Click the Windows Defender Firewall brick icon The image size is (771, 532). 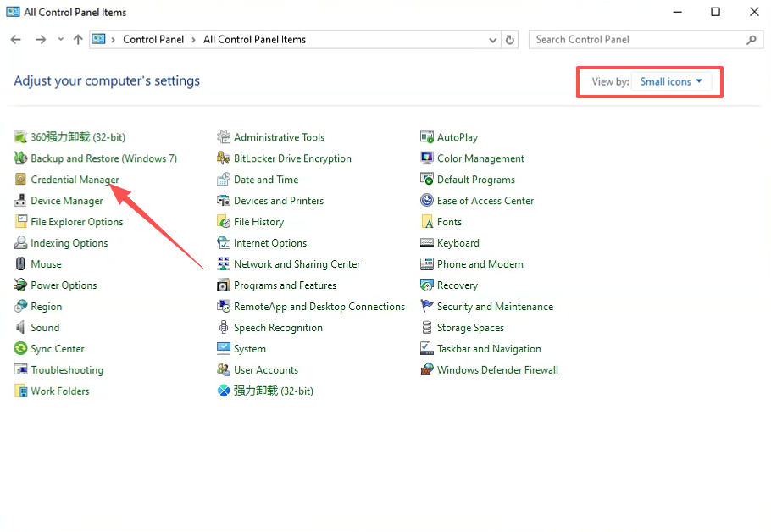pos(427,369)
